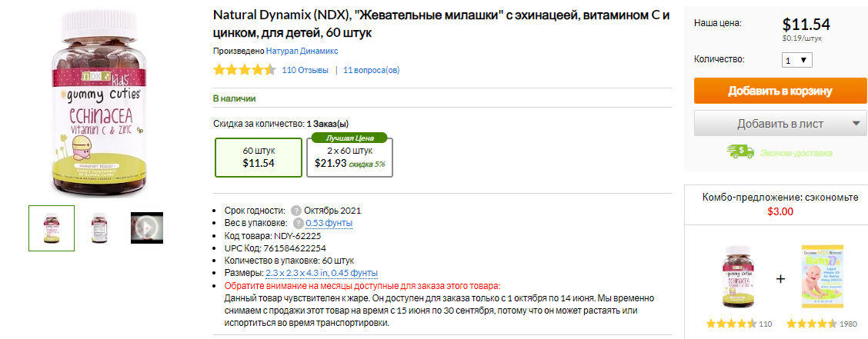Select the second thumbnail showing bottle back
This screenshot has height=339, width=868.
coord(99,228)
